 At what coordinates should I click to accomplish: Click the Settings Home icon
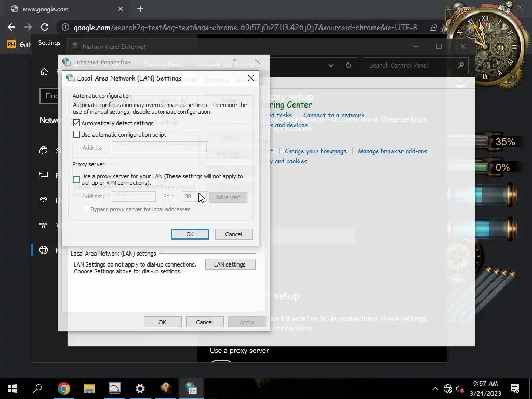click(44, 72)
